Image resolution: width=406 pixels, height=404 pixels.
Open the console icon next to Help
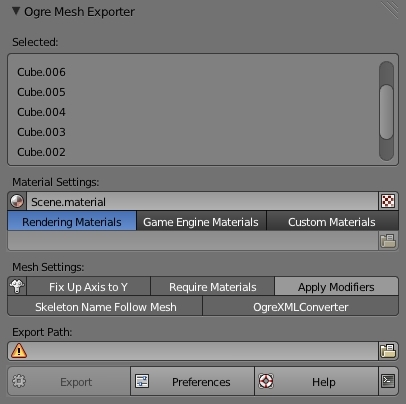[388, 381]
